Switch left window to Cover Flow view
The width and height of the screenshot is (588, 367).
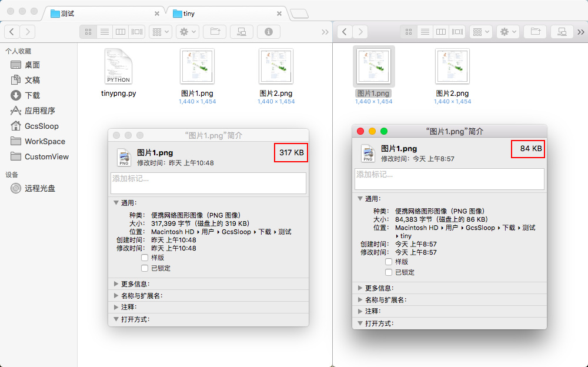pos(136,32)
